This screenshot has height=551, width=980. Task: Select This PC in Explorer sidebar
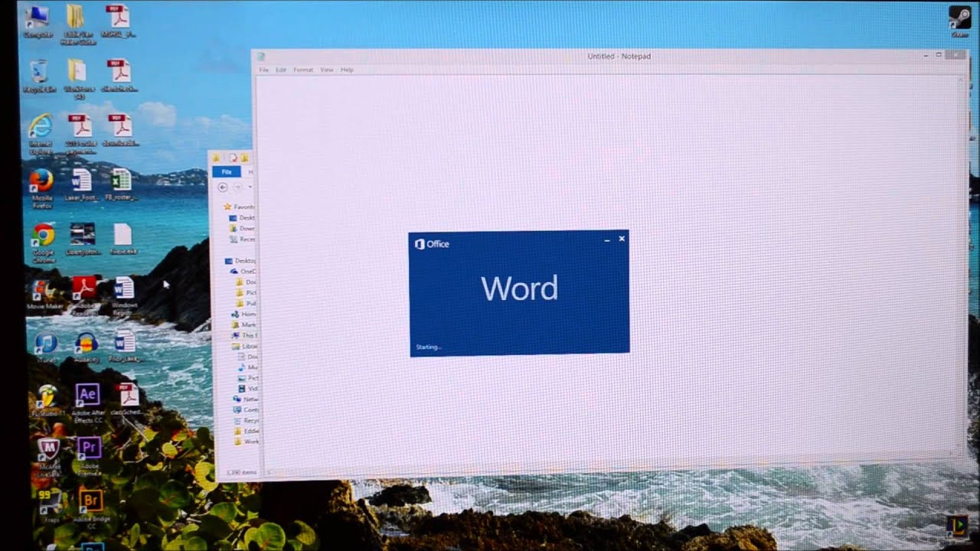pyautogui.click(x=245, y=335)
